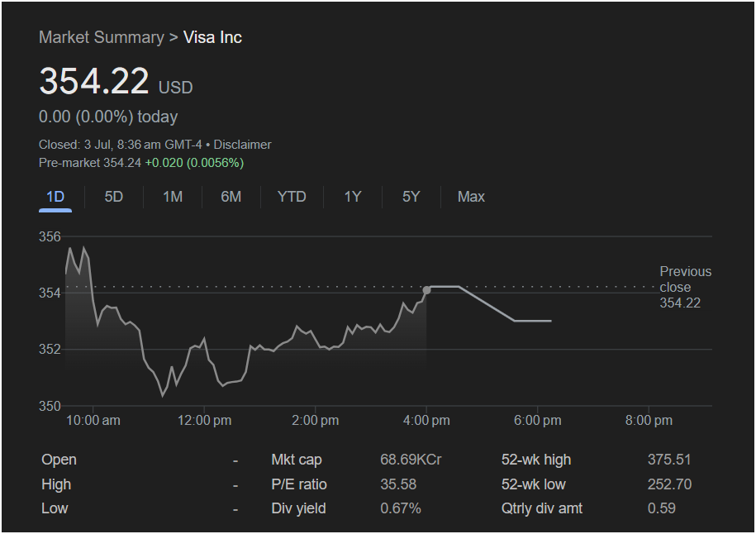Click the 10:00 am axis label
The image size is (756, 534).
coord(93,421)
